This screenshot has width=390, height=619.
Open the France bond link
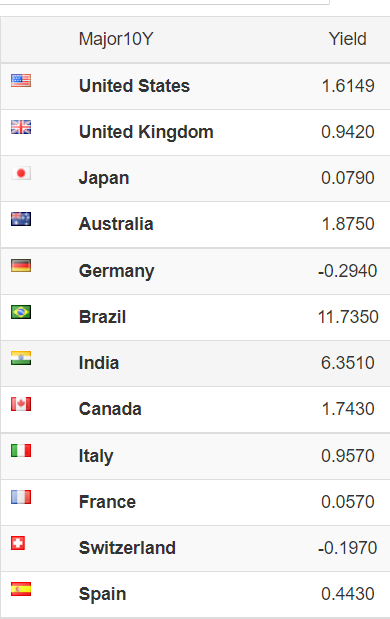[x=107, y=502]
